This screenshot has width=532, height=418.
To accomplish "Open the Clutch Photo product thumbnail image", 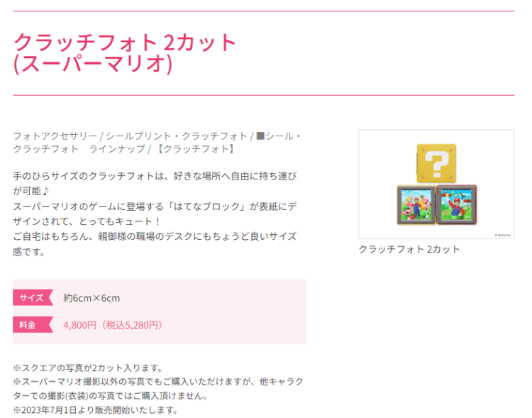I will click(x=436, y=184).
